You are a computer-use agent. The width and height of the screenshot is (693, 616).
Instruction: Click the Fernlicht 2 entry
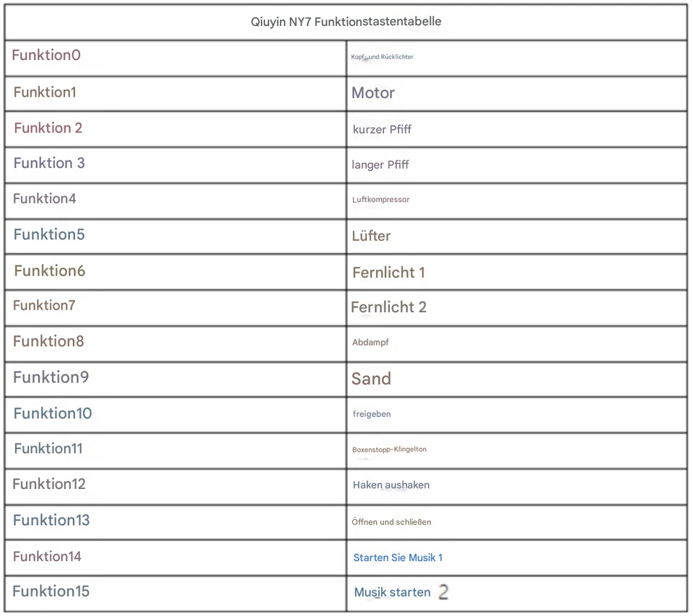point(388,307)
